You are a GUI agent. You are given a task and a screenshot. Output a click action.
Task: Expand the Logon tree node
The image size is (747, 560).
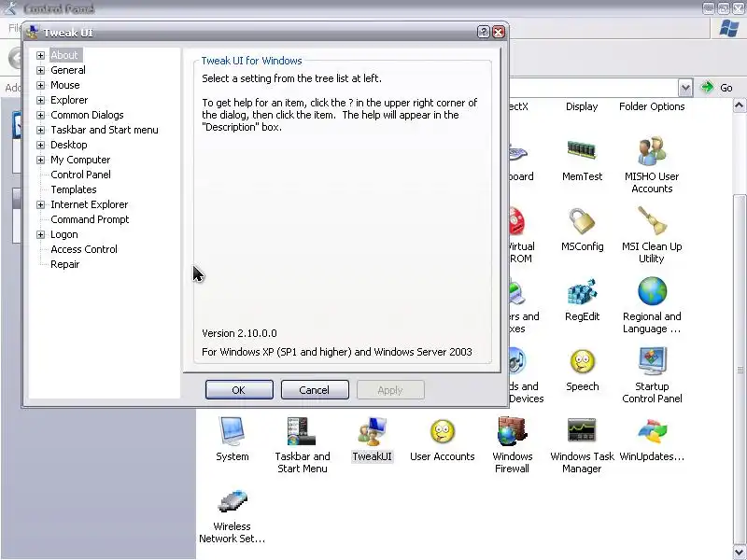tap(40, 235)
